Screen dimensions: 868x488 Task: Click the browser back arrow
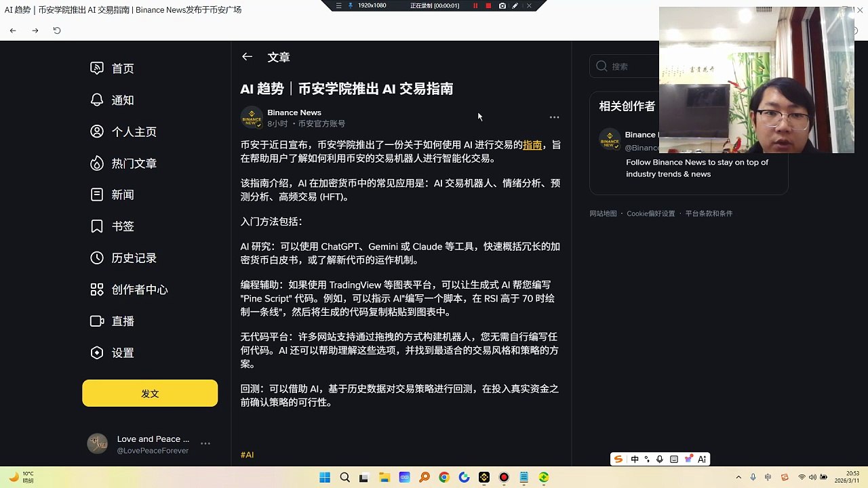pos(13,30)
